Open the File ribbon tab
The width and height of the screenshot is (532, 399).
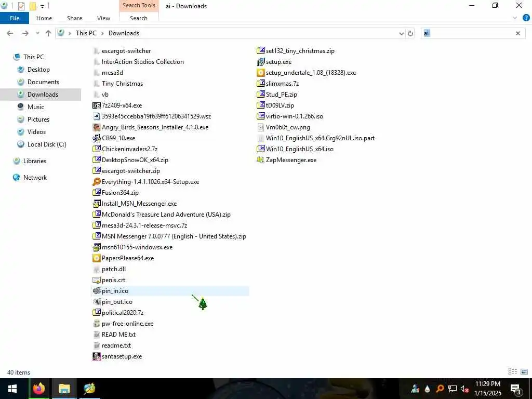(x=15, y=18)
